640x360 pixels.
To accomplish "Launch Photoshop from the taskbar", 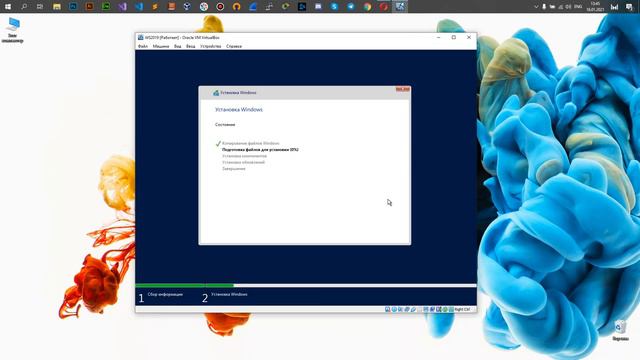I will click(x=73, y=7).
